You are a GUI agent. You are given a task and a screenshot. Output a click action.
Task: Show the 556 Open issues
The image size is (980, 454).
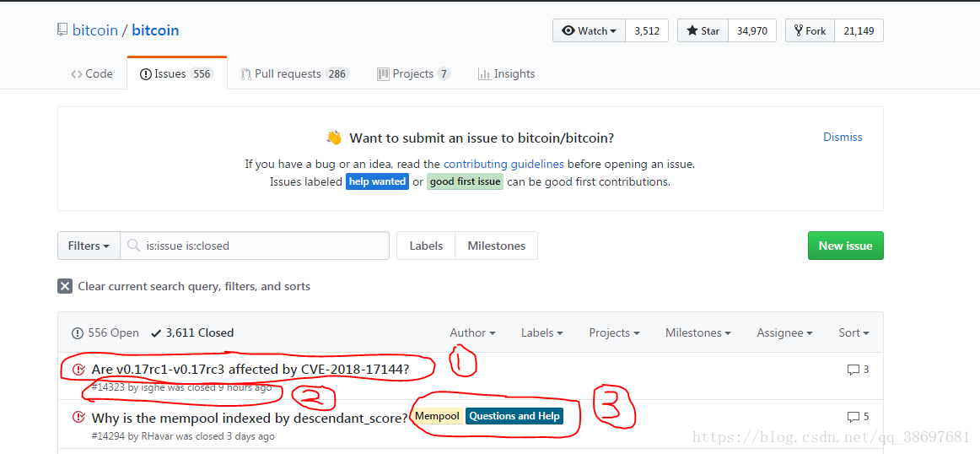tap(105, 332)
